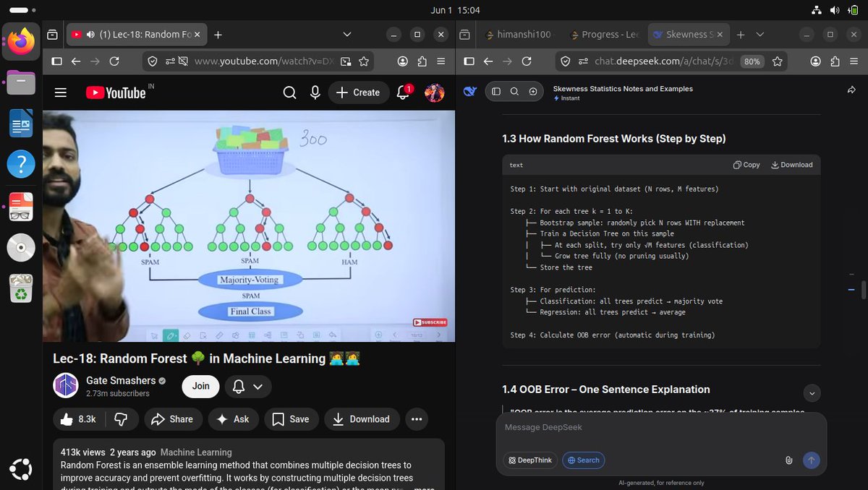This screenshot has height=490, width=868.
Task: Bookmark the DeepSeek page with star
Action: point(778,61)
